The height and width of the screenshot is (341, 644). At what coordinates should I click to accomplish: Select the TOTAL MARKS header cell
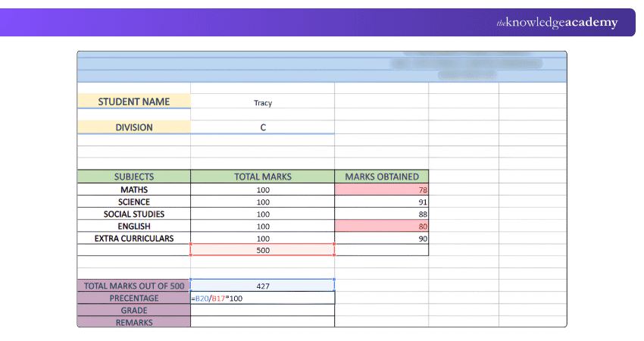(x=262, y=177)
